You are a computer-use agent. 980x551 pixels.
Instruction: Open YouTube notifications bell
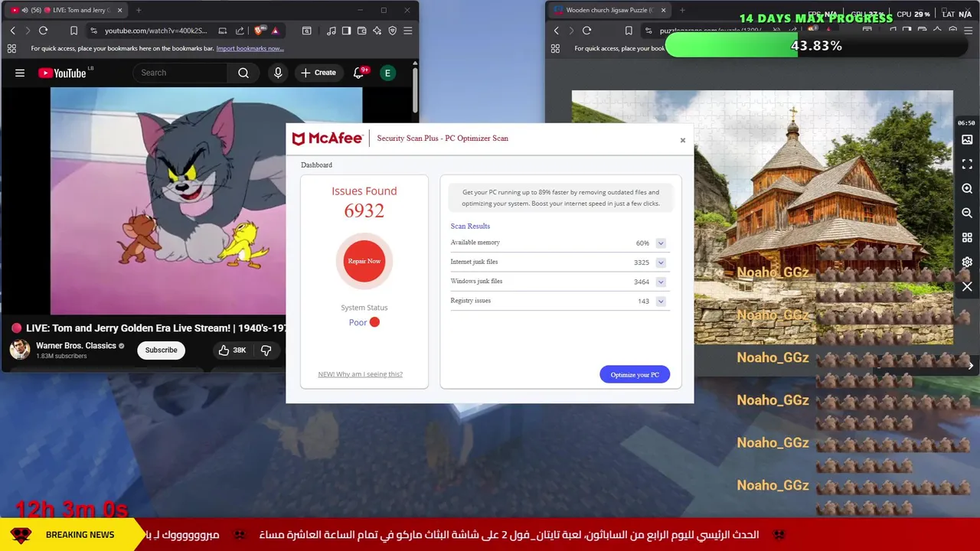358,73
